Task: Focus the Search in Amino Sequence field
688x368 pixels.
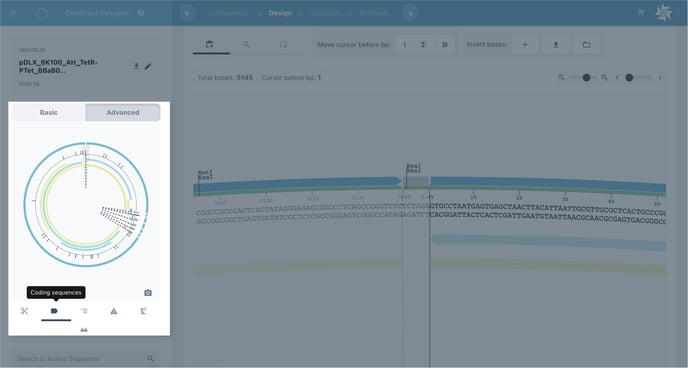Action: click(85, 358)
